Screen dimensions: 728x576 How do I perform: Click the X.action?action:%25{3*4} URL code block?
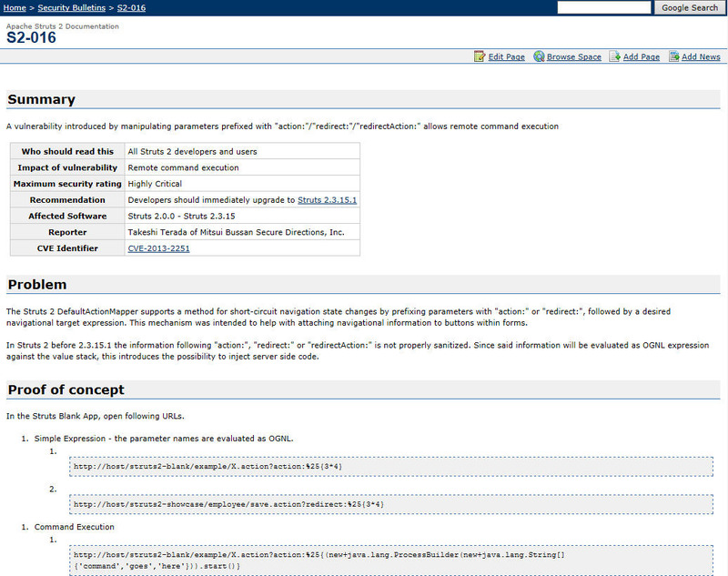pos(390,466)
